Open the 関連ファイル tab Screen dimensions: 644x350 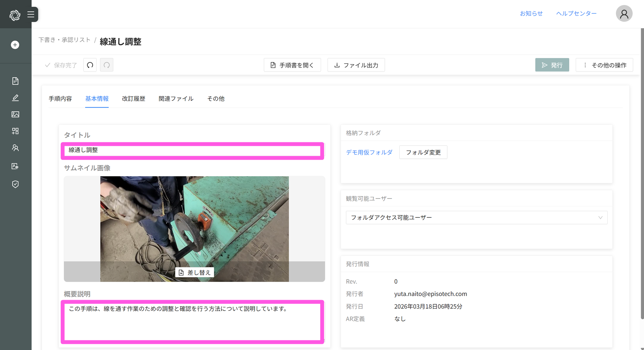tap(176, 99)
